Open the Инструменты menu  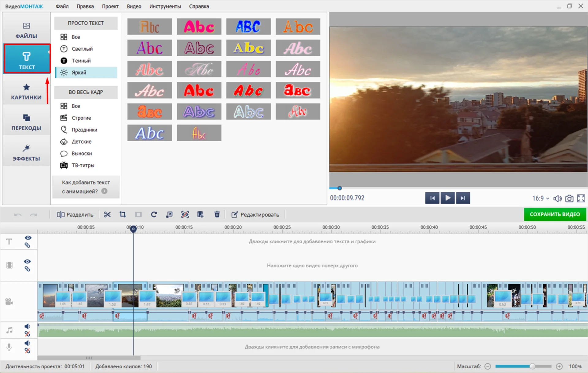[x=165, y=6]
